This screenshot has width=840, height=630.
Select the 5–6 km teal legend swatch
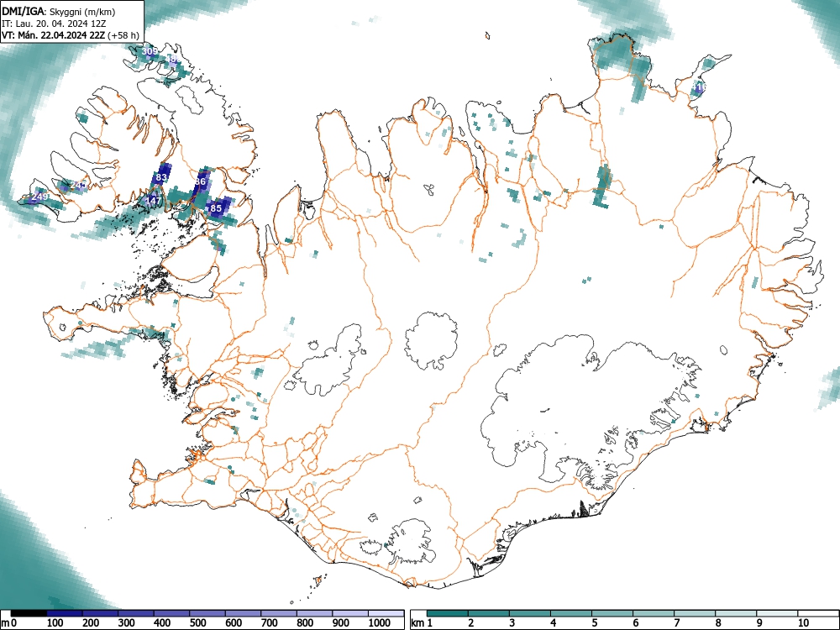[612, 613]
